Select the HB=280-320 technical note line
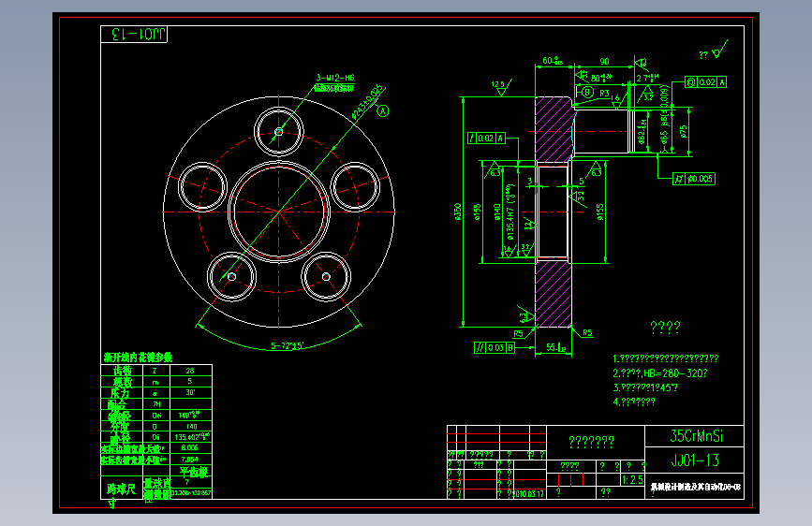This screenshot has width=812, height=526. pos(659,373)
